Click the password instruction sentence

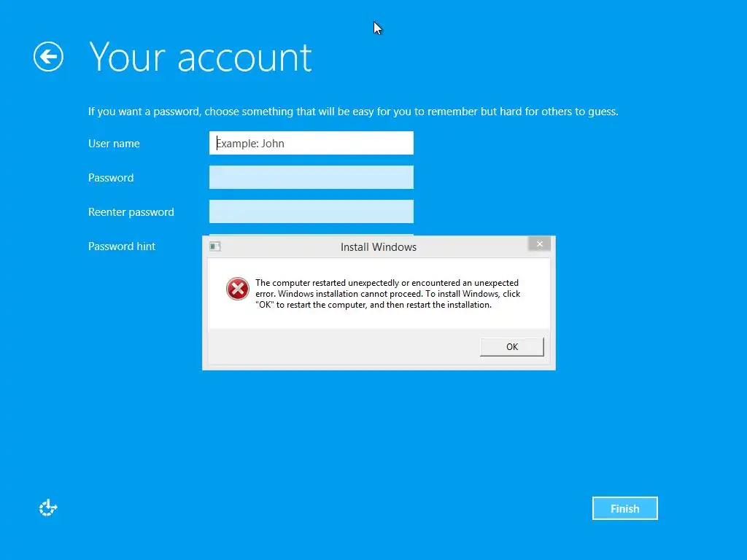[x=353, y=112]
